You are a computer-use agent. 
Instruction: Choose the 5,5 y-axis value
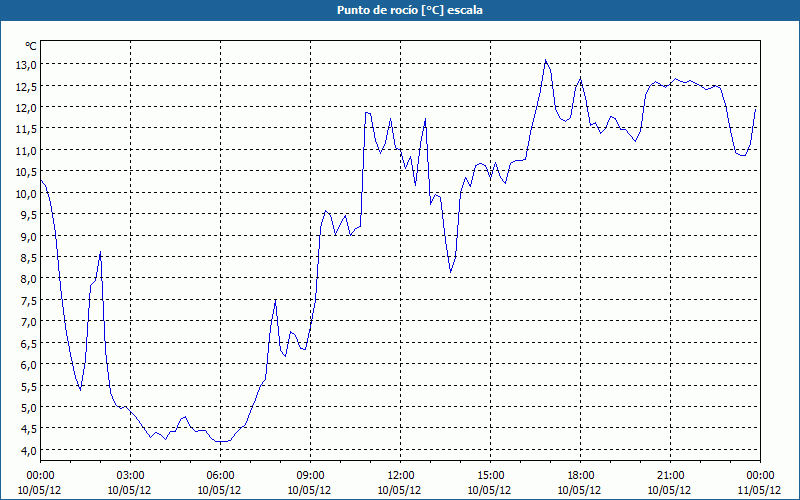coord(30,386)
